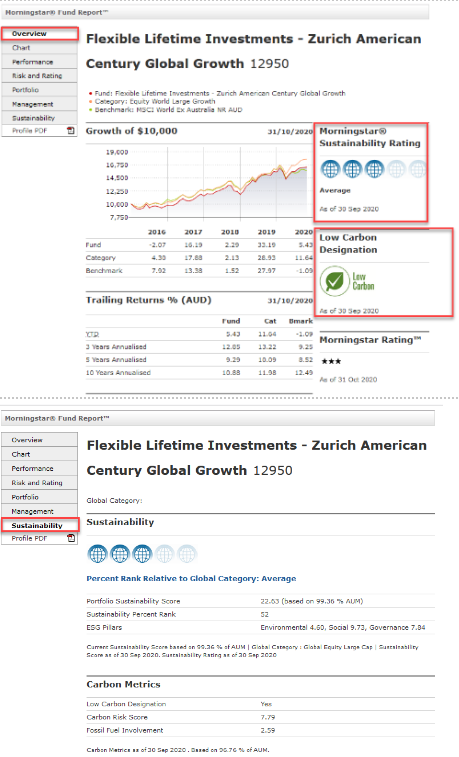Click third globe in Morningstar Sustainability Rating box
Viewport: 459px width, 757px height.
tap(375, 169)
